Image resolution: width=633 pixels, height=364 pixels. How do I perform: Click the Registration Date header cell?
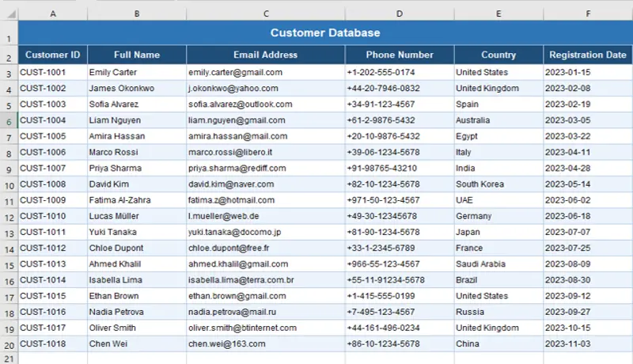click(x=588, y=55)
